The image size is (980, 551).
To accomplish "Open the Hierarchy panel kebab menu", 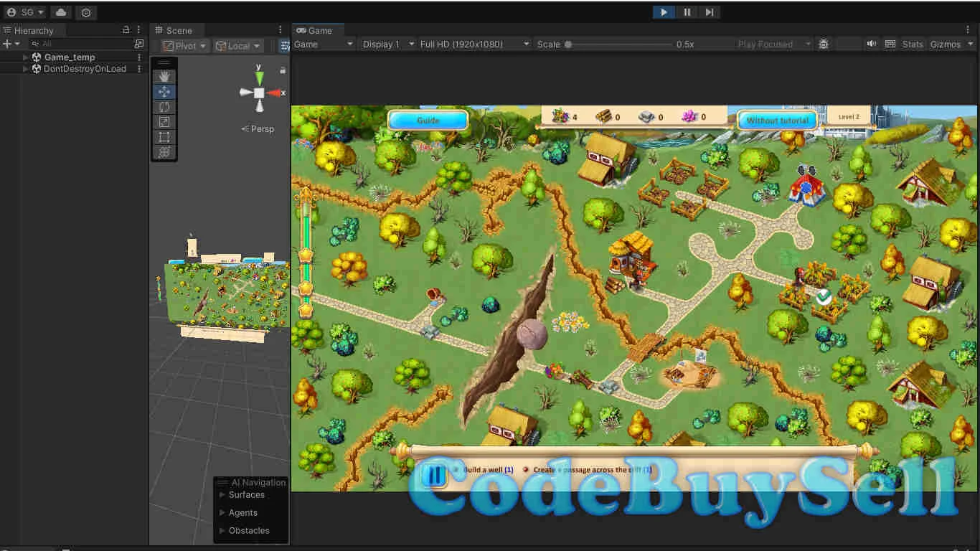I will (x=139, y=30).
